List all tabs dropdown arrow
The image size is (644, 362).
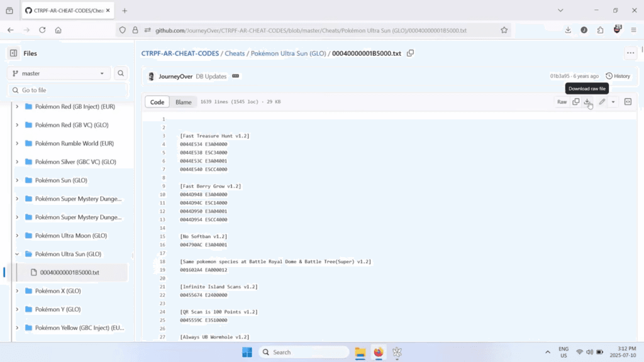560,10
